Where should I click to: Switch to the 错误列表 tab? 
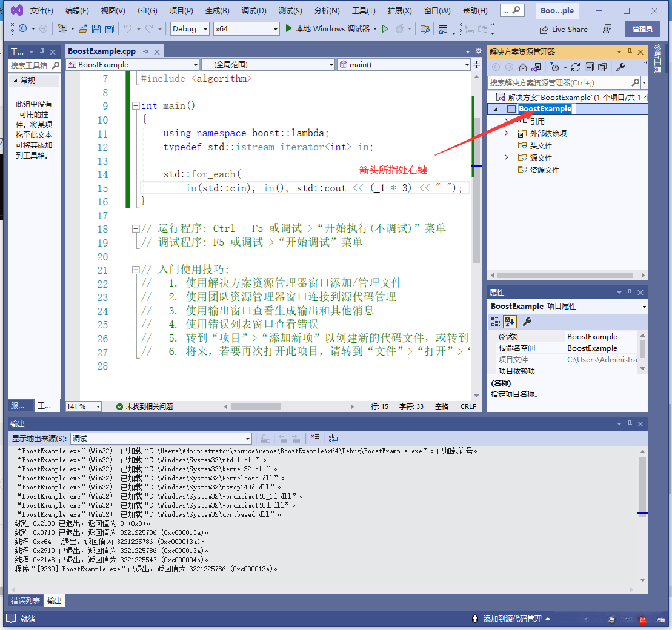[25, 601]
